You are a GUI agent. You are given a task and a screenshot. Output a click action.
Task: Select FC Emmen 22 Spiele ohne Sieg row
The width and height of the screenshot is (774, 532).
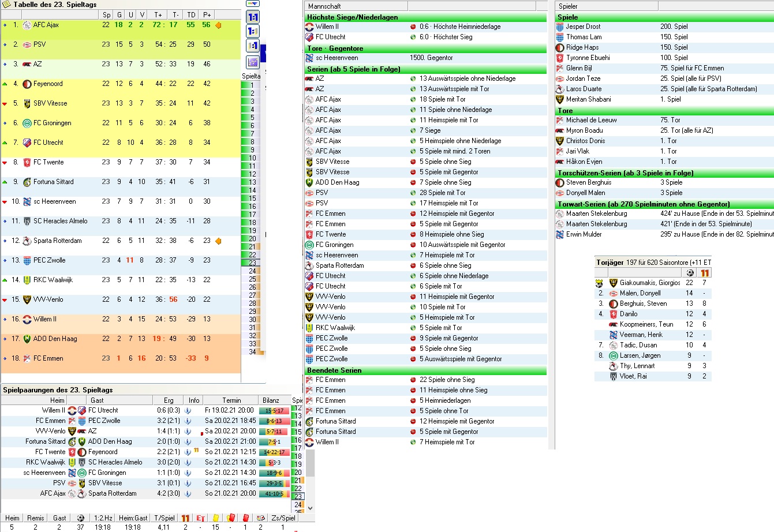(425, 380)
